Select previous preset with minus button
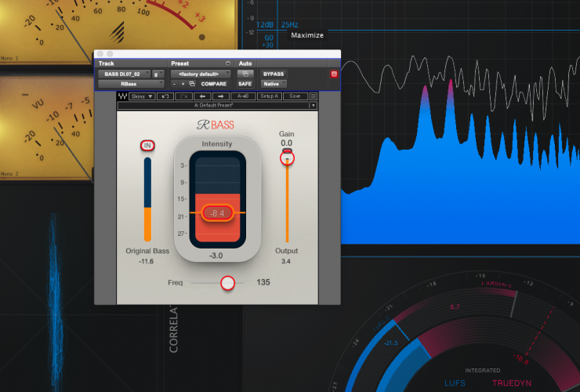 tap(174, 84)
